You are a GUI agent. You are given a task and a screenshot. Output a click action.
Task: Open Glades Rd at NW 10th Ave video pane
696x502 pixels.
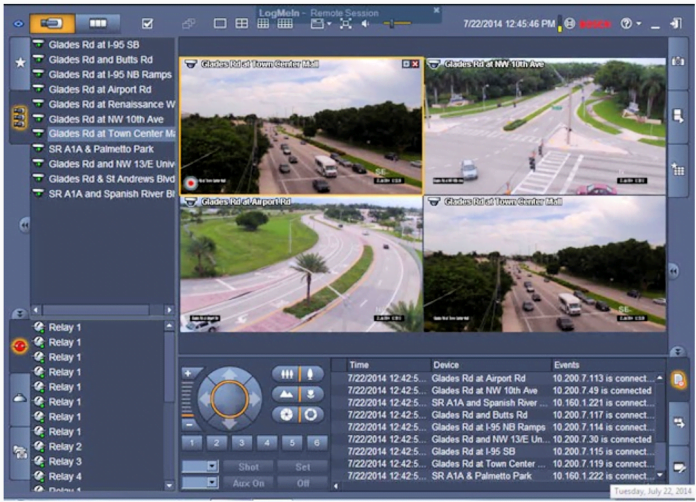click(x=545, y=125)
